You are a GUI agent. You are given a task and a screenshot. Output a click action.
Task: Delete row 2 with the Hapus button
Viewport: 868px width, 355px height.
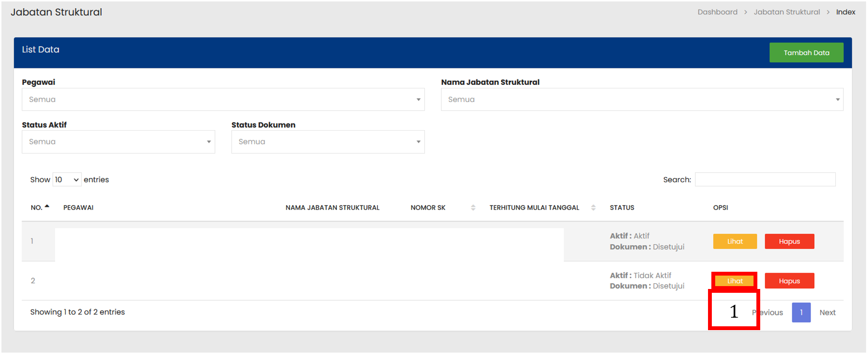[x=789, y=281]
